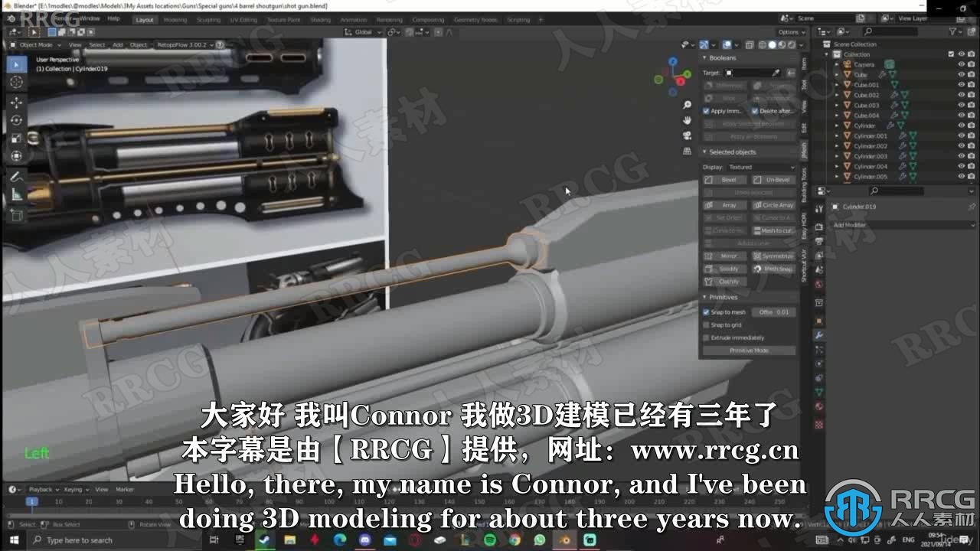Toggle Delete after checkbox
Viewport: 980px width, 551px height.
point(755,111)
